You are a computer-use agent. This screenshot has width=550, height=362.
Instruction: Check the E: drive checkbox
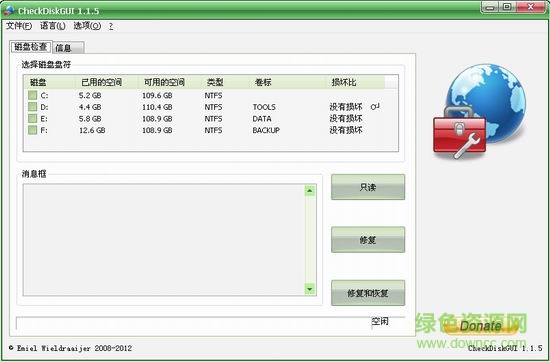click(x=33, y=119)
